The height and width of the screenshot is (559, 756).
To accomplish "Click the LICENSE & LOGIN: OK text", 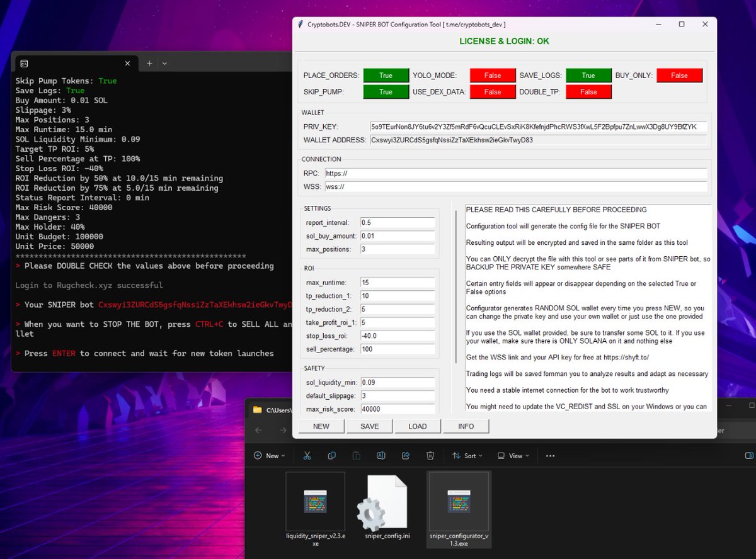I will tap(504, 41).
